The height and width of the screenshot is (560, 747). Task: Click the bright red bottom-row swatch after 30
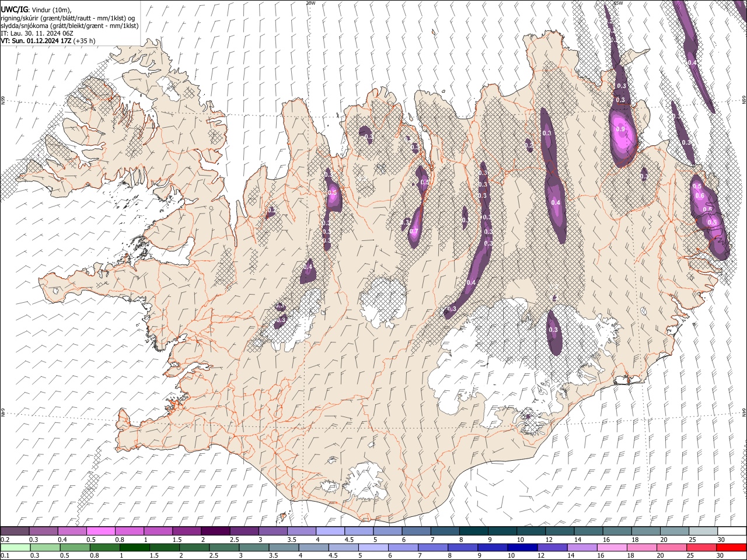coord(731,547)
